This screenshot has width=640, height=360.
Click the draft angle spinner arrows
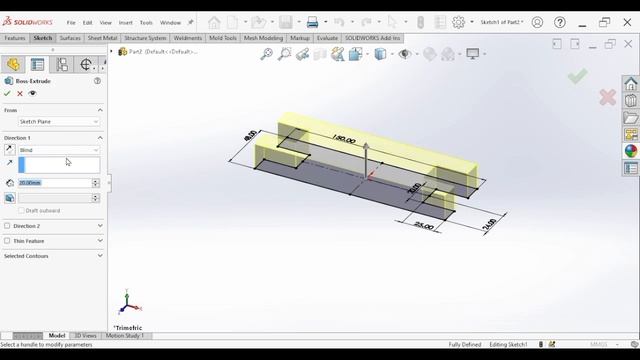tap(96, 198)
